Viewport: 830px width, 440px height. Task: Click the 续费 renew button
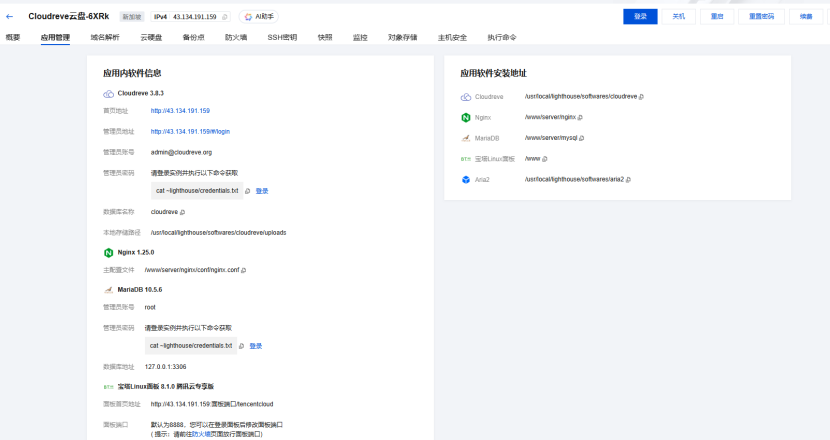806,16
